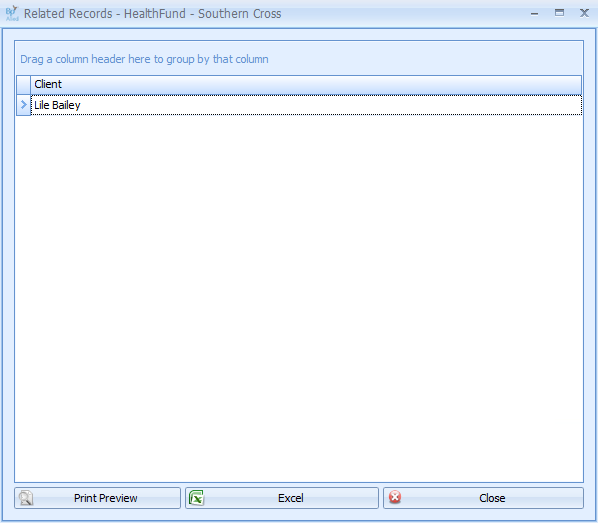Click the blue row indicator arrow beside Lile Bailey
The height and width of the screenshot is (523, 598).
click(x=24, y=105)
